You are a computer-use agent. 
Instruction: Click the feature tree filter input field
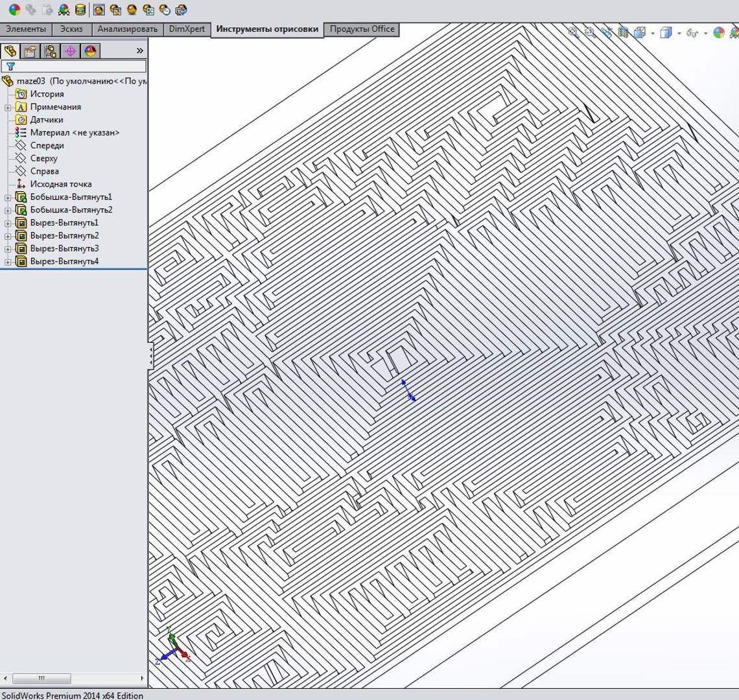(x=74, y=67)
